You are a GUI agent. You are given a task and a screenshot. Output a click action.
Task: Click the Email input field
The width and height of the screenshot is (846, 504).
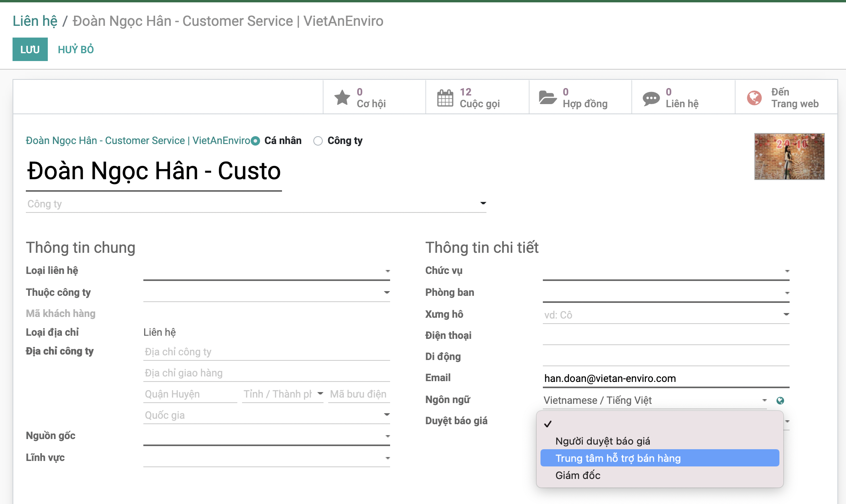[x=665, y=378]
